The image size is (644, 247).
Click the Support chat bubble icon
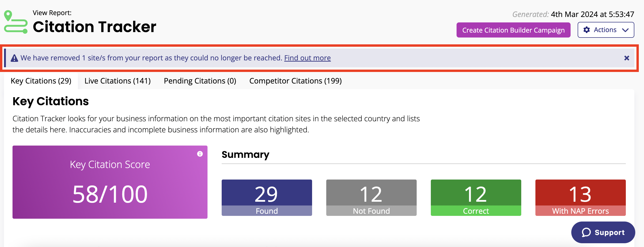[586, 232]
